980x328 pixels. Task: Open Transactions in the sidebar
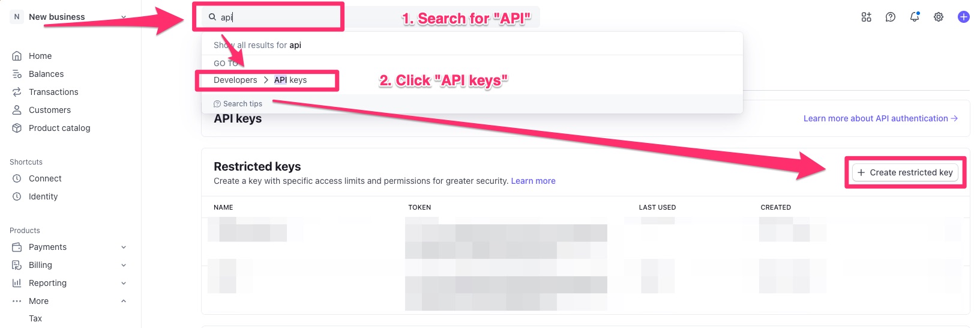(53, 92)
